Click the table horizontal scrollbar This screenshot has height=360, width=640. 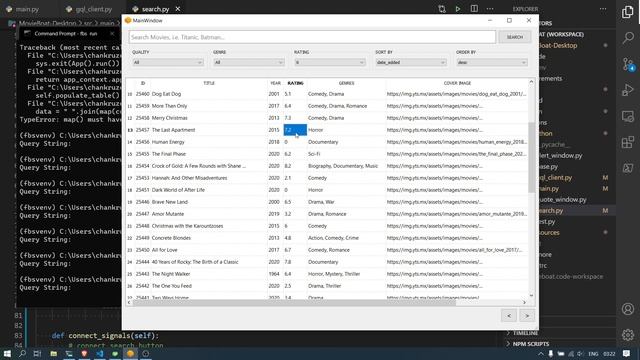click(294, 302)
